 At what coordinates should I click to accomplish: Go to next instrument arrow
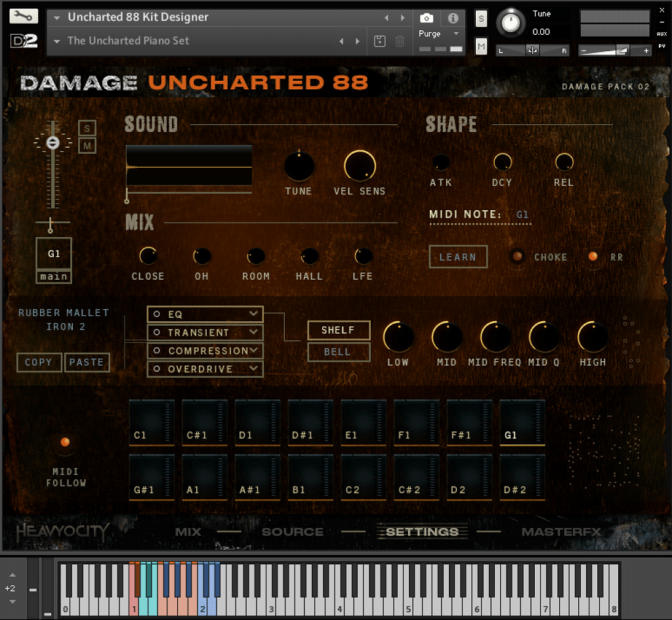(x=402, y=18)
